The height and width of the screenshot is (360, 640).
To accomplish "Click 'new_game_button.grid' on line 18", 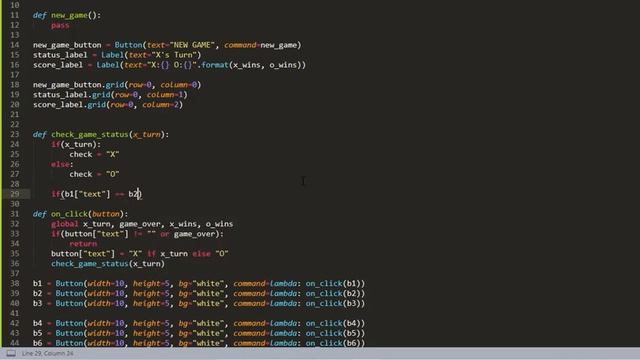I will point(78,85).
